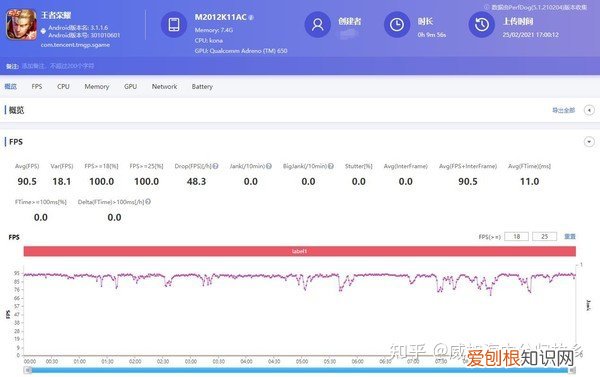This screenshot has height=377, width=600.
Task: Click the upload time 25/02/2021 text
Action: 531,34
